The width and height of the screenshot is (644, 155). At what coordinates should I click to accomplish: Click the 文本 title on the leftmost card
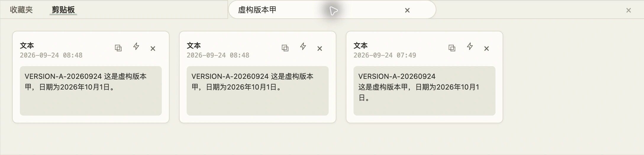click(27, 45)
